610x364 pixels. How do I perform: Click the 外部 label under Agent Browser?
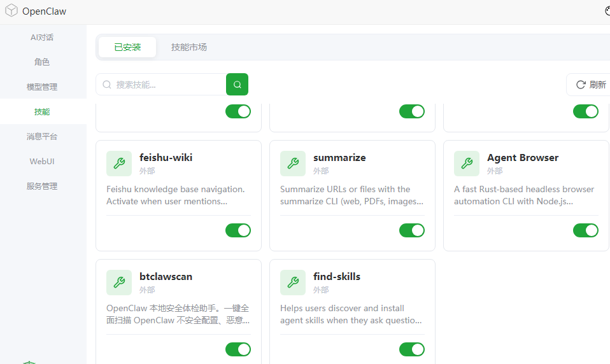click(495, 171)
